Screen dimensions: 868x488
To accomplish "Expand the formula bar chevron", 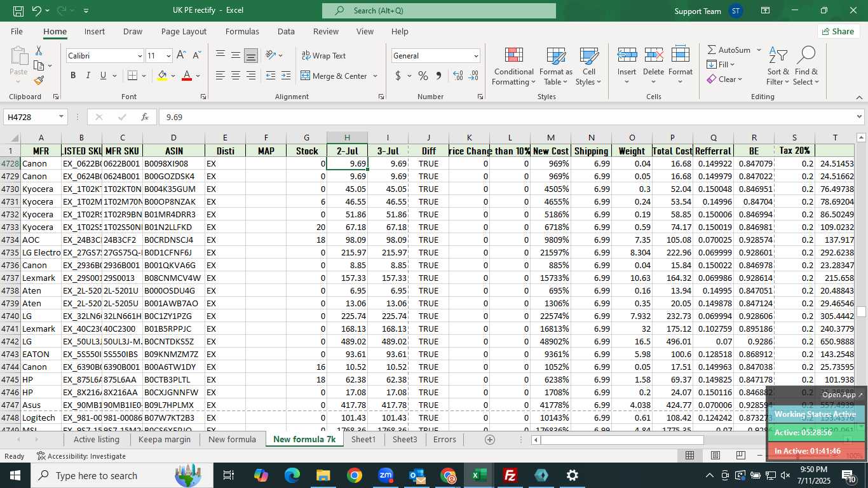I will pos(860,117).
